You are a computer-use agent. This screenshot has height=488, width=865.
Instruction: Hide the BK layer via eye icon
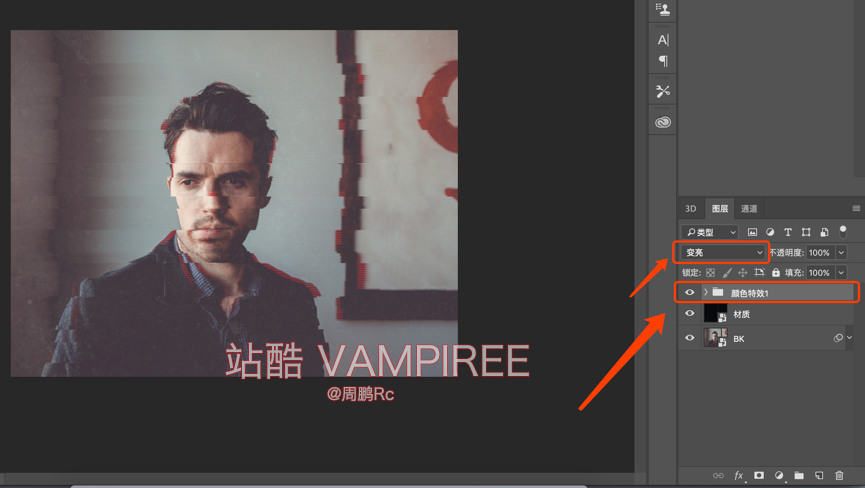pyautogui.click(x=690, y=337)
